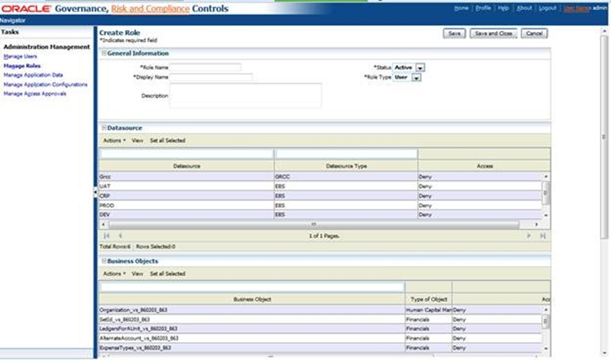
Task: Select ExpenseTypes_vs_860203_863 business object
Action: 320,348
